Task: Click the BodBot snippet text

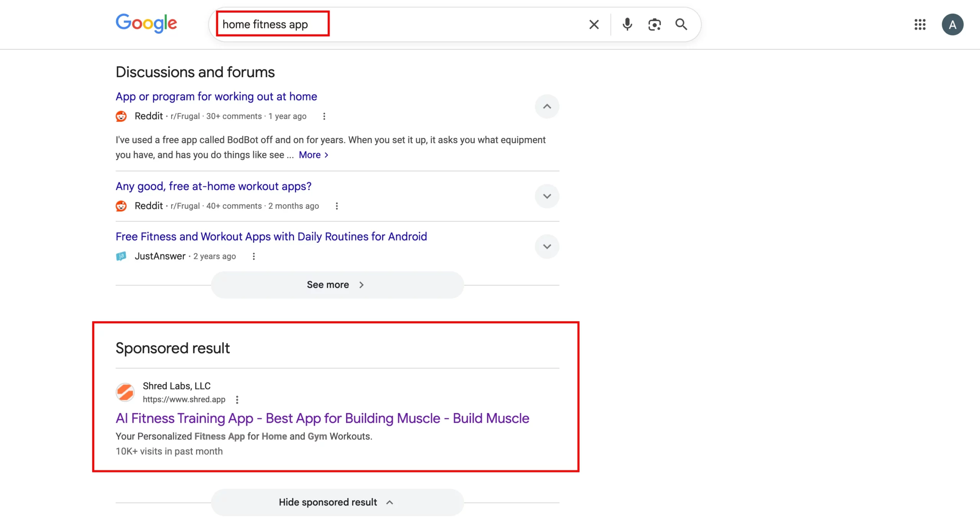Action: 330,147
